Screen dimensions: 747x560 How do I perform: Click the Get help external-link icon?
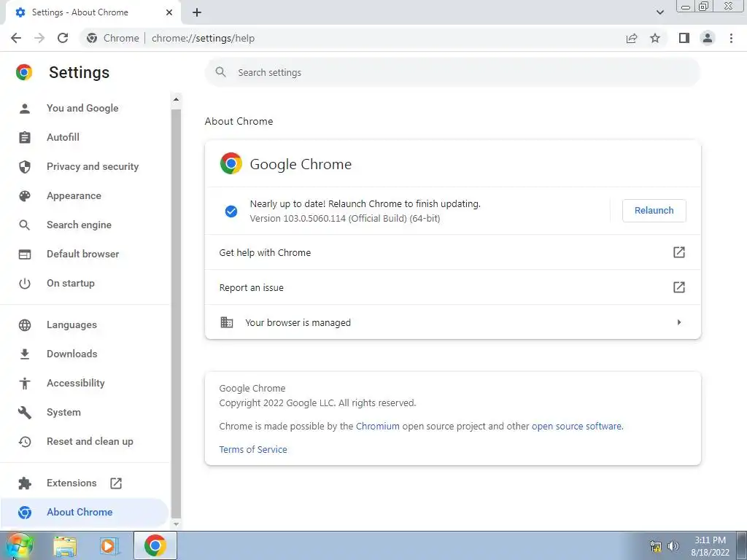[x=679, y=252]
